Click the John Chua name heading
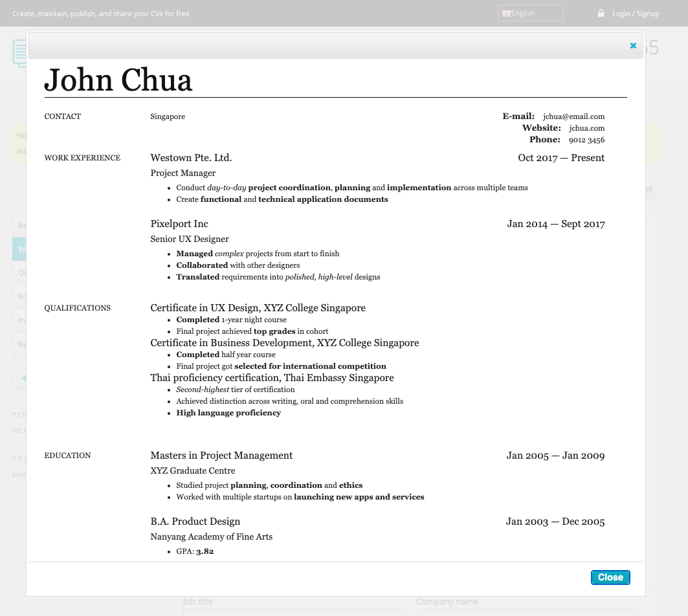The width and height of the screenshot is (688, 616). click(118, 80)
